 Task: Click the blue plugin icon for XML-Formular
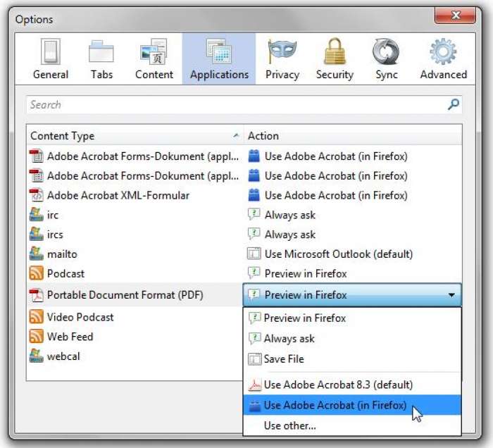tap(254, 195)
